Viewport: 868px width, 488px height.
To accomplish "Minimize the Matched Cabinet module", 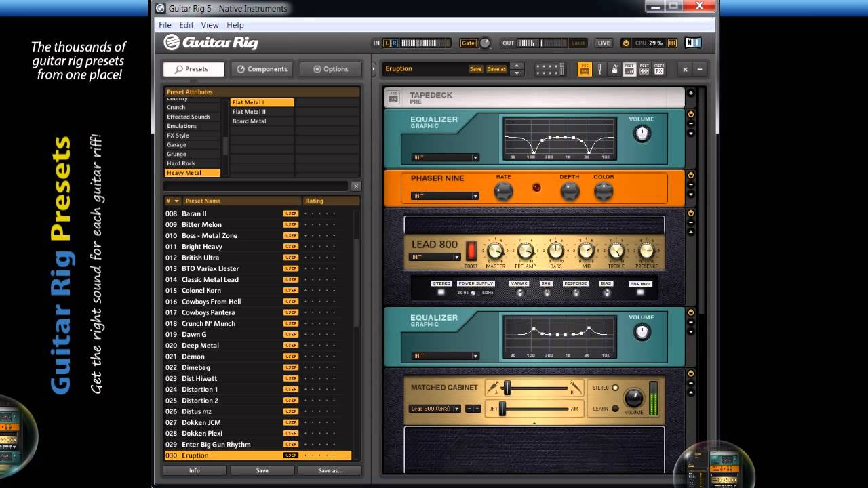I will click(x=691, y=383).
